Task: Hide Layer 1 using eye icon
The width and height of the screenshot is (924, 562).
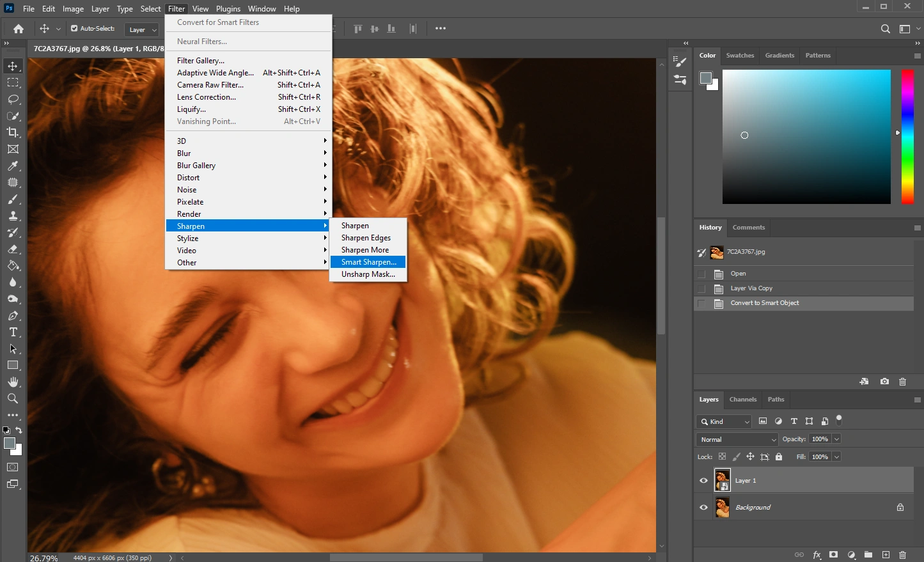Action: pyautogui.click(x=703, y=481)
